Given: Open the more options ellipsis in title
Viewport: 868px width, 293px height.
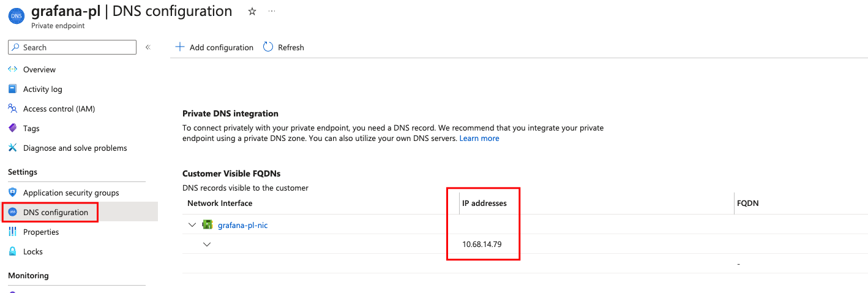Looking at the screenshot, I should [272, 12].
